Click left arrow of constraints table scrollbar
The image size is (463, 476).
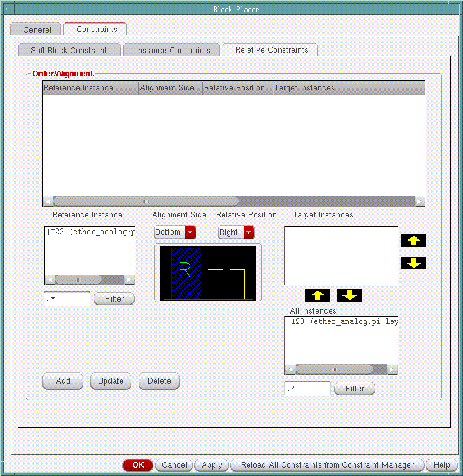(48, 201)
